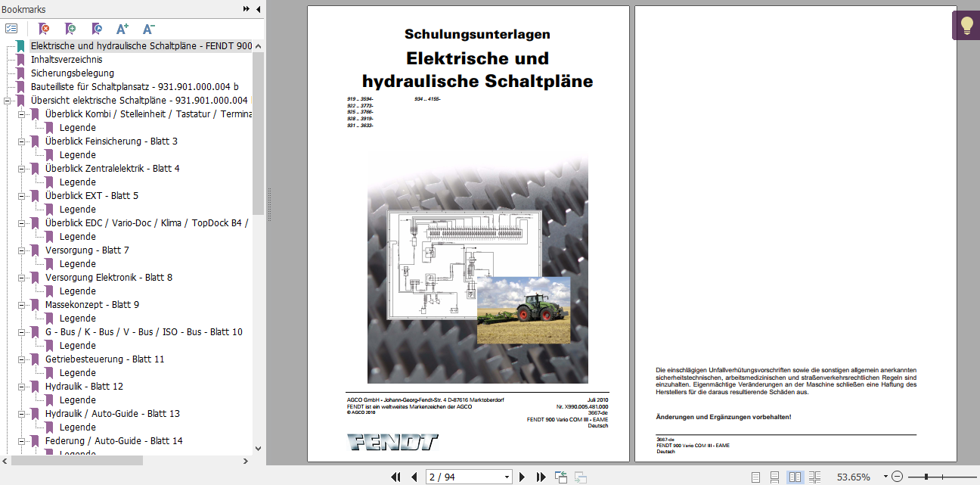Collapse Versorgung - Blatt 7 node
This screenshot has width=980, height=485.
pyautogui.click(x=22, y=250)
